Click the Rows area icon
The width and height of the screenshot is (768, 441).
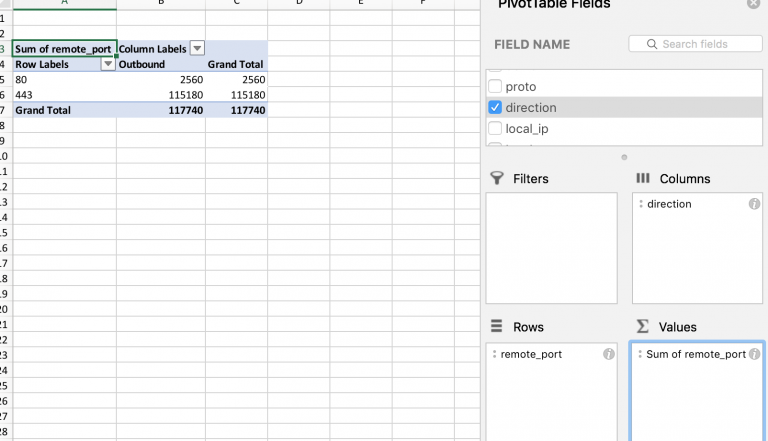(x=496, y=327)
